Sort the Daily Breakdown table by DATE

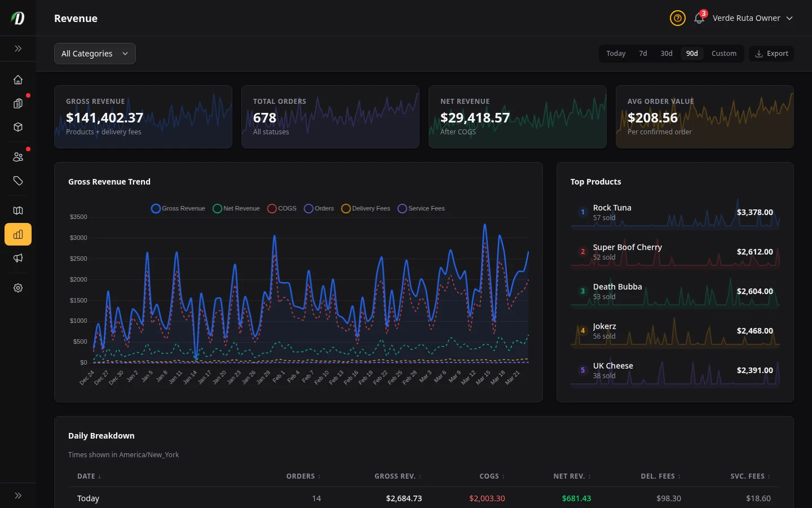point(89,476)
